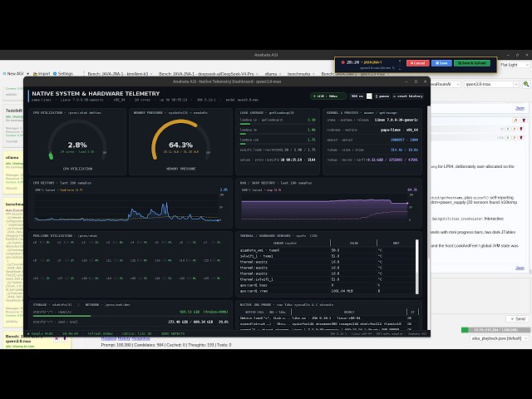Click the trash icon in top message row
This screenshot has width=532, height=399.
pyautogui.click(x=524, y=121)
